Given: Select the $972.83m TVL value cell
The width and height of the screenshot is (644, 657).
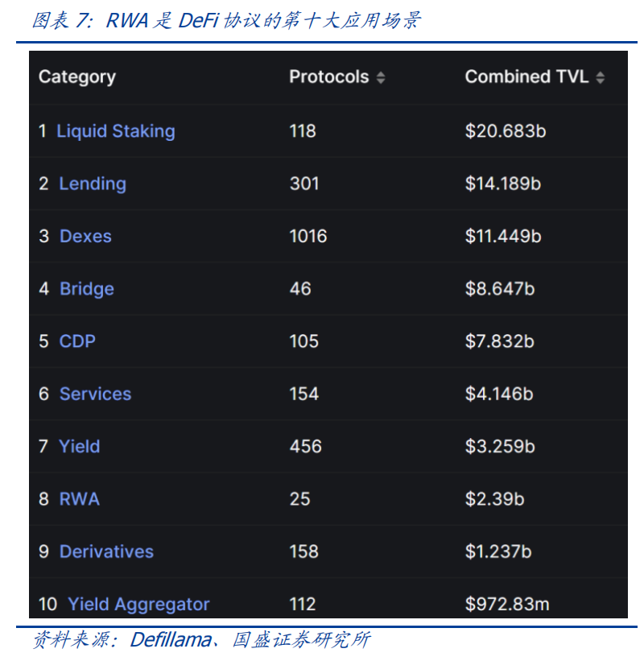Looking at the screenshot, I should coord(507,604).
